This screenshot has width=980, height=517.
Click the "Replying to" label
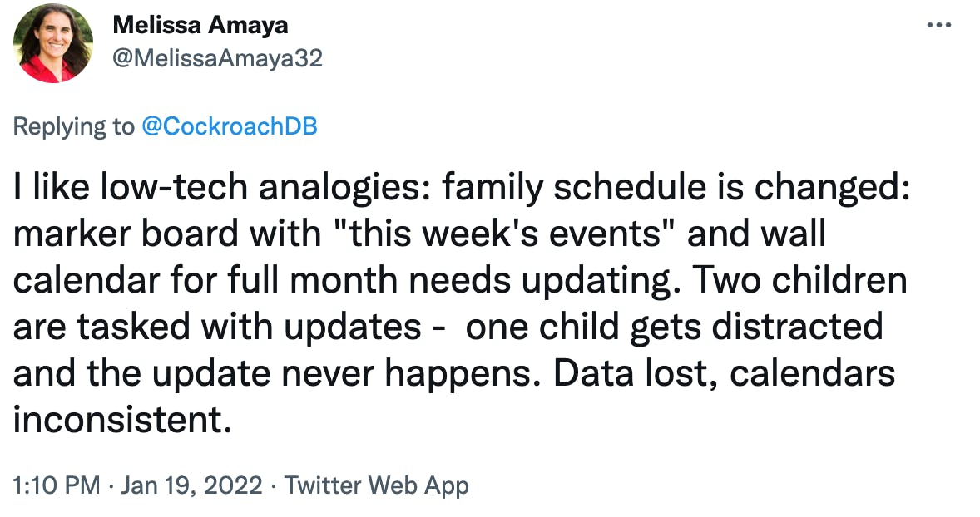click(x=73, y=126)
